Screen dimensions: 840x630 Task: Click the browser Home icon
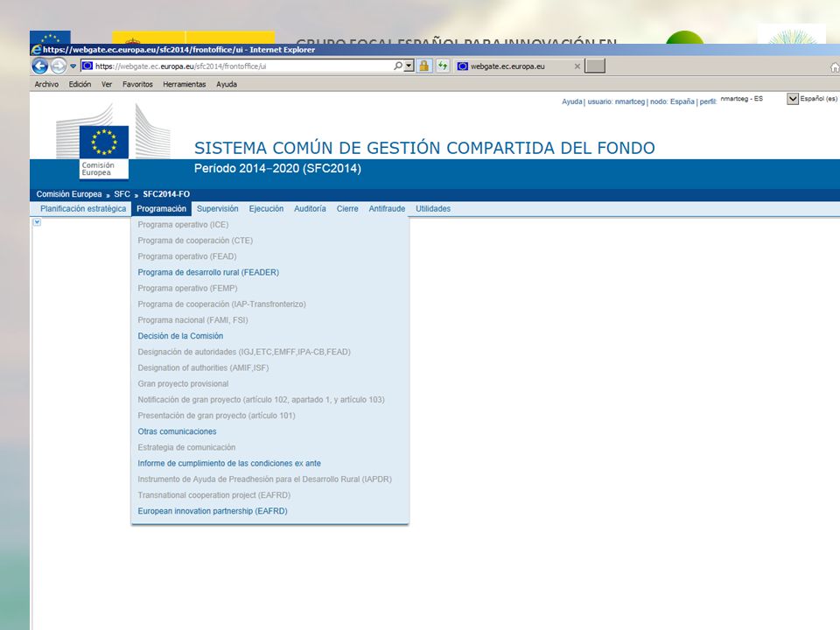835,67
